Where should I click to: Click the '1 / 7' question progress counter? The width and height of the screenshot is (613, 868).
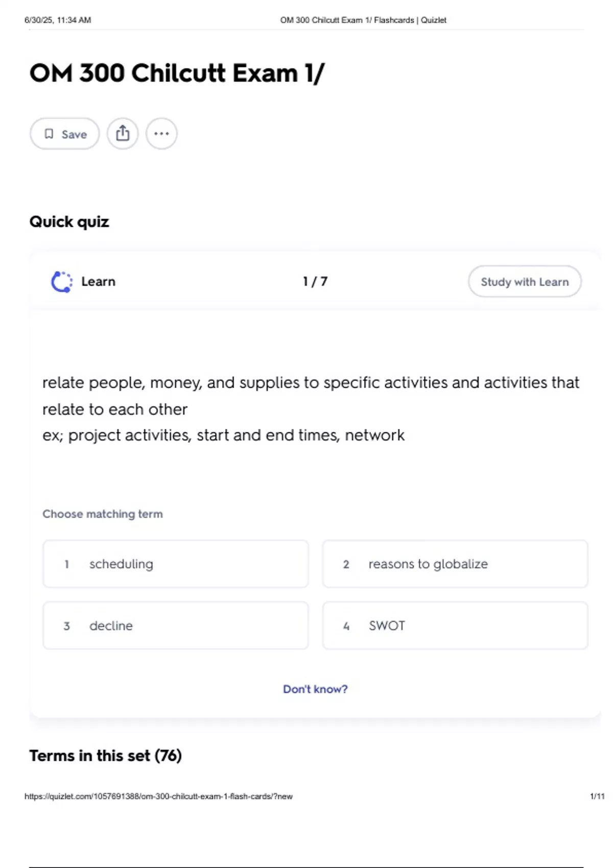(315, 282)
